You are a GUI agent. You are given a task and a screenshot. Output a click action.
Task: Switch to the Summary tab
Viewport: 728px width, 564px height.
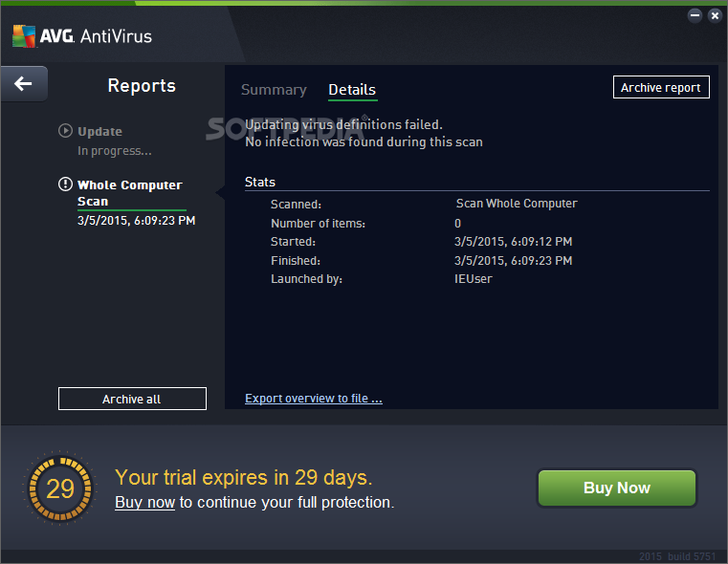click(274, 90)
